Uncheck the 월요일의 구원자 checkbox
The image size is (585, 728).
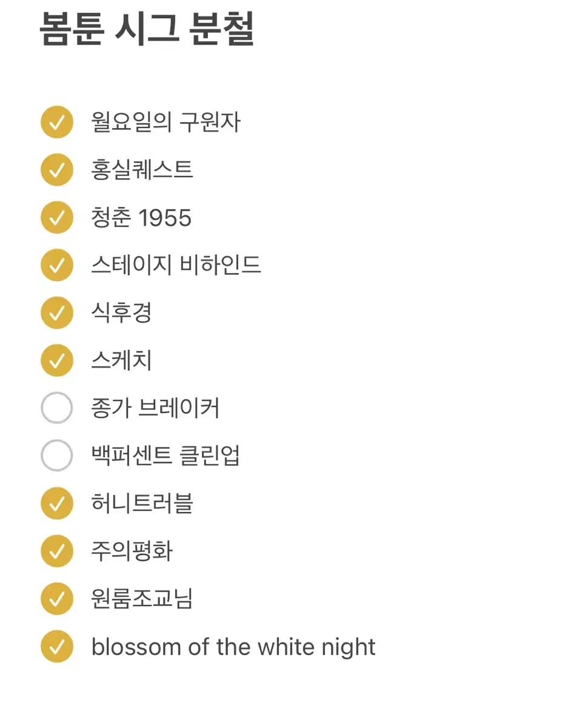click(57, 123)
